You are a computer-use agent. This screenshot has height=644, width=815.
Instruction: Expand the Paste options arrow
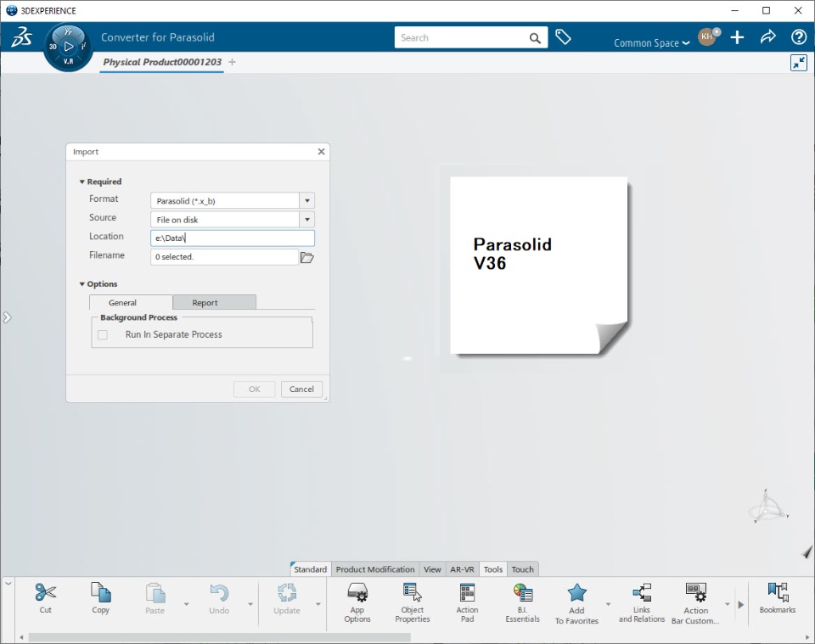(187, 604)
